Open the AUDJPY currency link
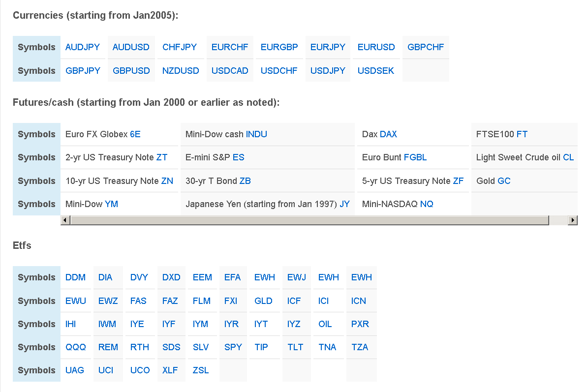This screenshot has height=392, width=588. click(x=83, y=47)
